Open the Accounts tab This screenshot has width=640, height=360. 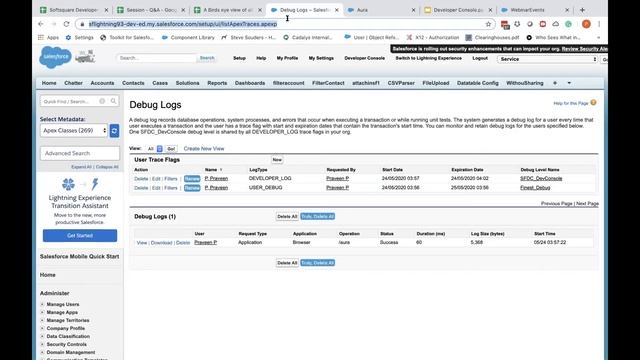point(102,83)
